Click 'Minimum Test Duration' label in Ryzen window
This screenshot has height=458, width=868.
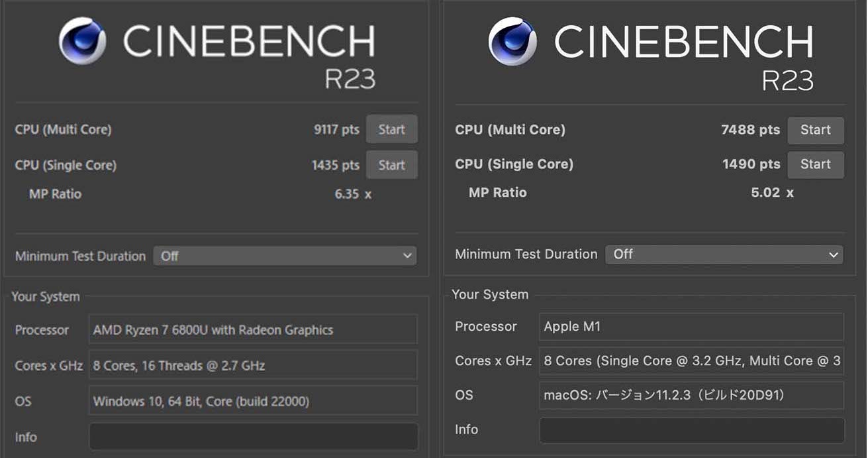coord(80,256)
